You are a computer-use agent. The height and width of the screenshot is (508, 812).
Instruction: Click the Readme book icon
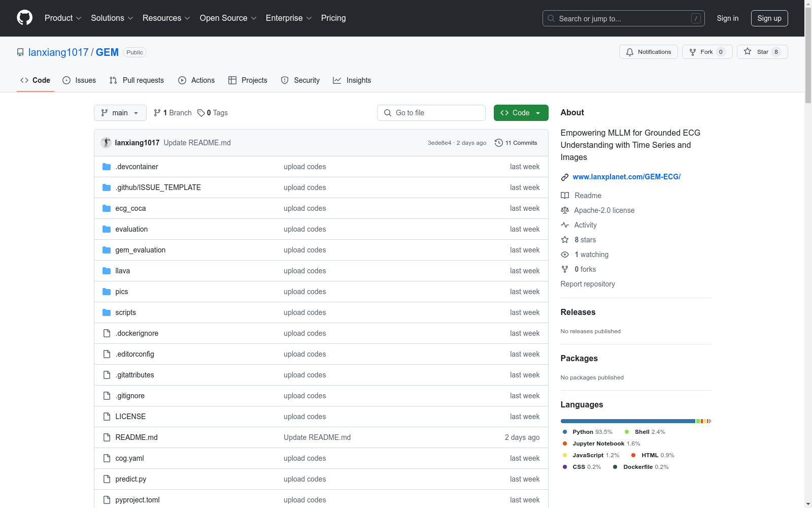point(565,196)
